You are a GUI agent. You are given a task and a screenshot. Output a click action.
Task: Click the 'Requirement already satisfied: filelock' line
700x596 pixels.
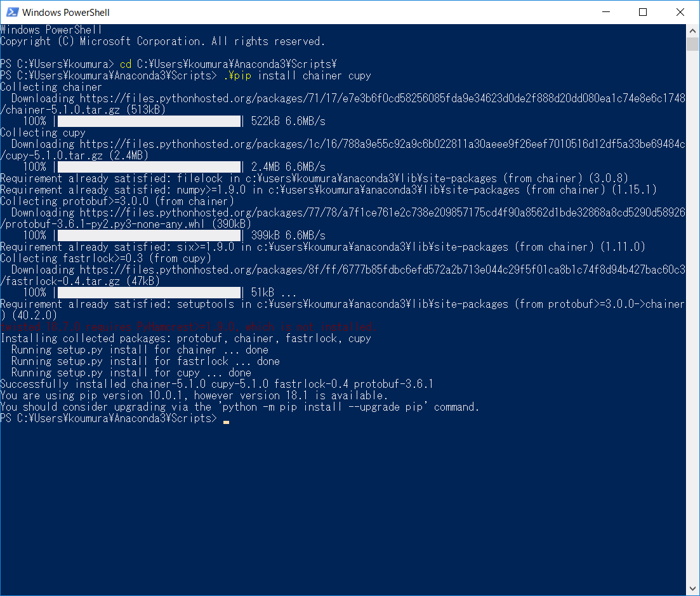[314, 178]
